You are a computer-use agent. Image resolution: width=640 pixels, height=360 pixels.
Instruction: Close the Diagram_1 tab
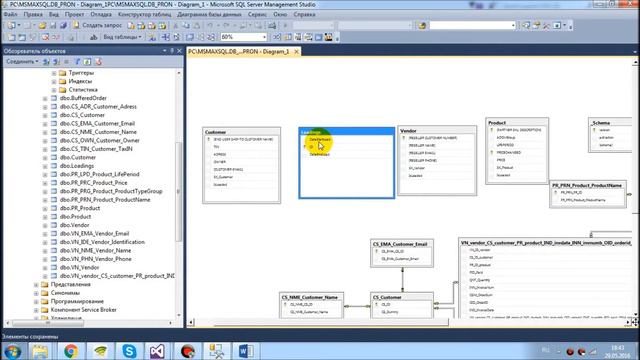[297, 51]
